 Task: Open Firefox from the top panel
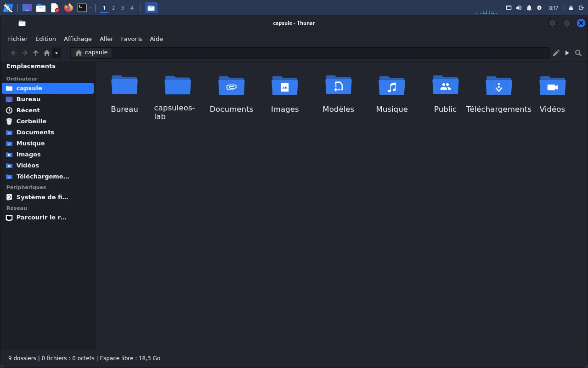68,7
